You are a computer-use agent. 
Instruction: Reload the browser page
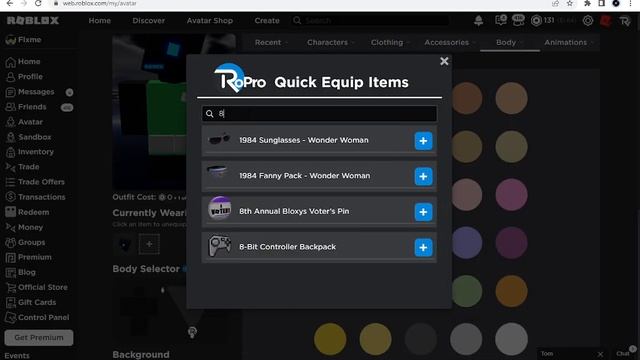point(38,3)
